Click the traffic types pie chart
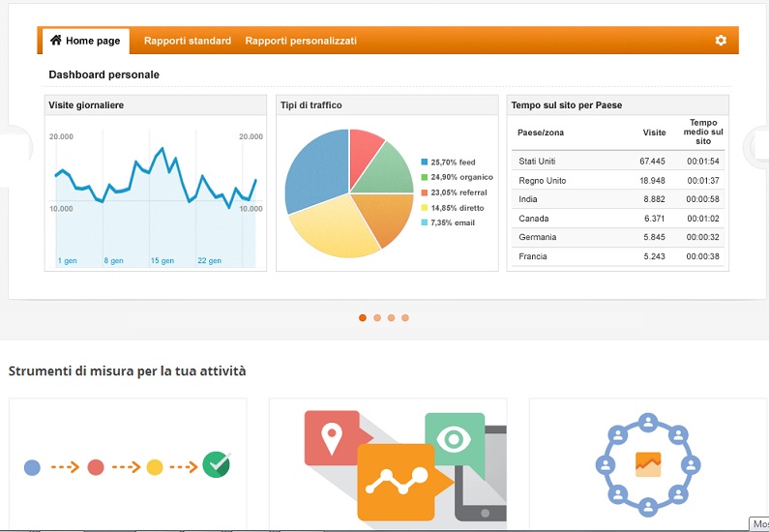This screenshot has height=532, width=769. 349,193
